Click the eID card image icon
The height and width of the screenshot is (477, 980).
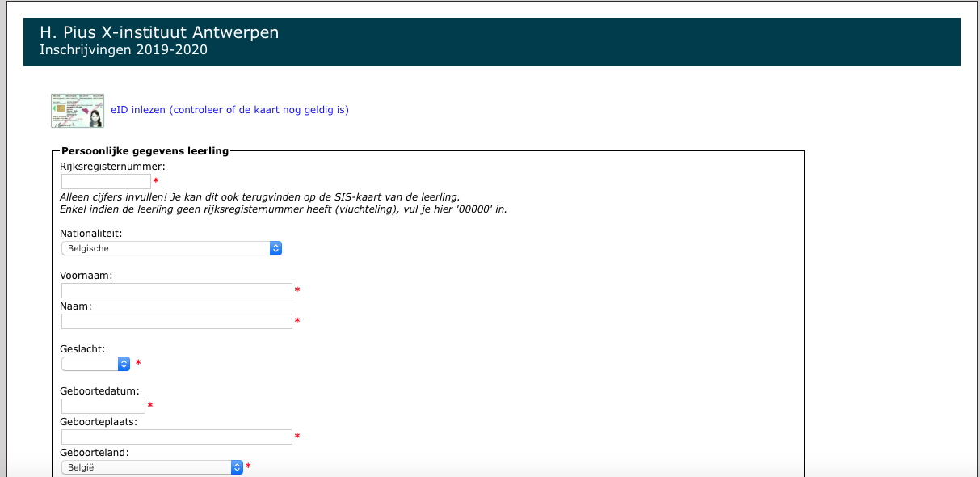(78, 110)
